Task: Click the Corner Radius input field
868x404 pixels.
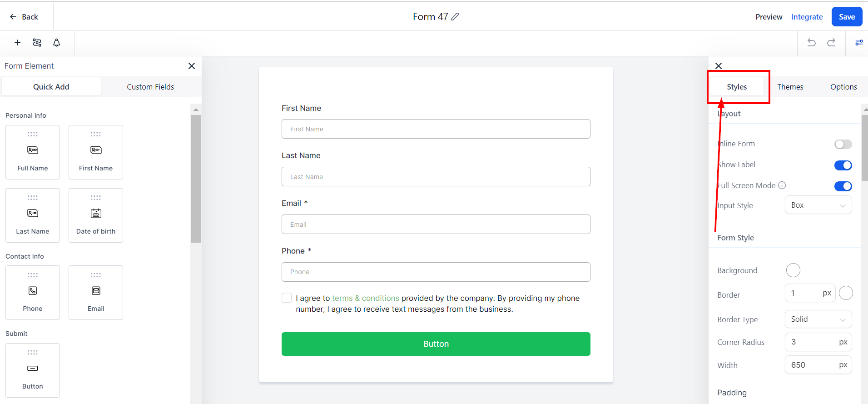Action: (818, 342)
